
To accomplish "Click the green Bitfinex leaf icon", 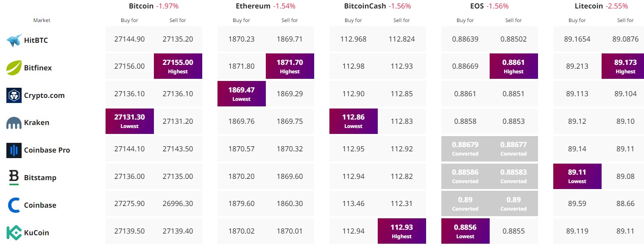I will point(14,67).
